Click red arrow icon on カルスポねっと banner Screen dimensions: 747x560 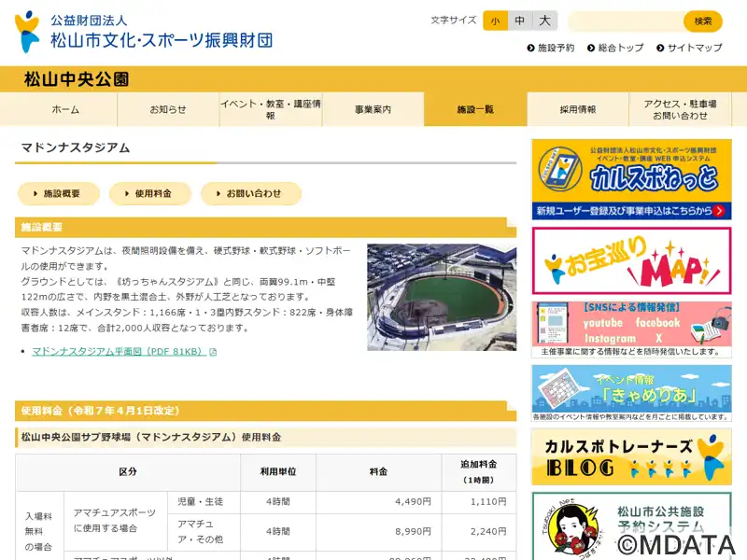click(x=719, y=211)
